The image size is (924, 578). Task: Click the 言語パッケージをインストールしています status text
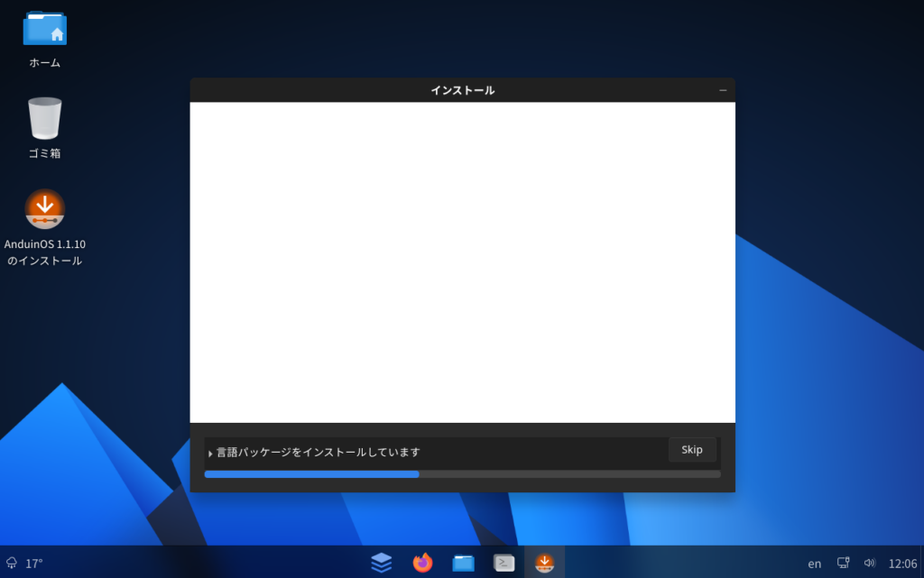tap(318, 453)
